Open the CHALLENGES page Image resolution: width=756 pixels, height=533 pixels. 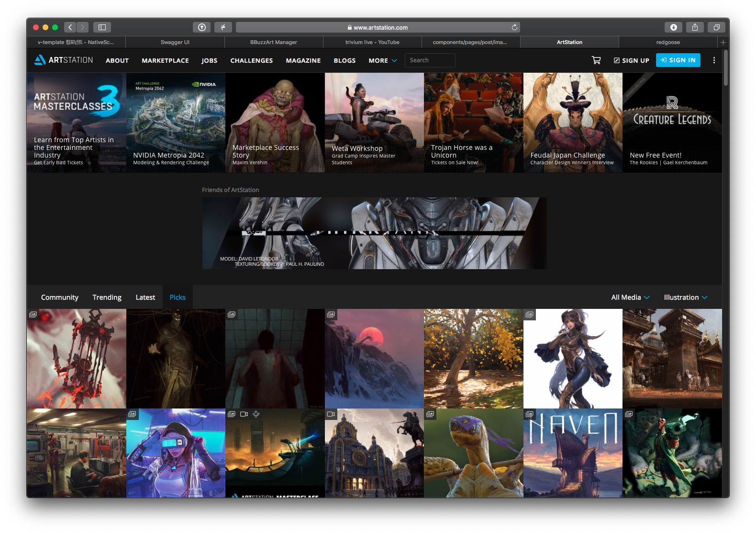pyautogui.click(x=252, y=61)
